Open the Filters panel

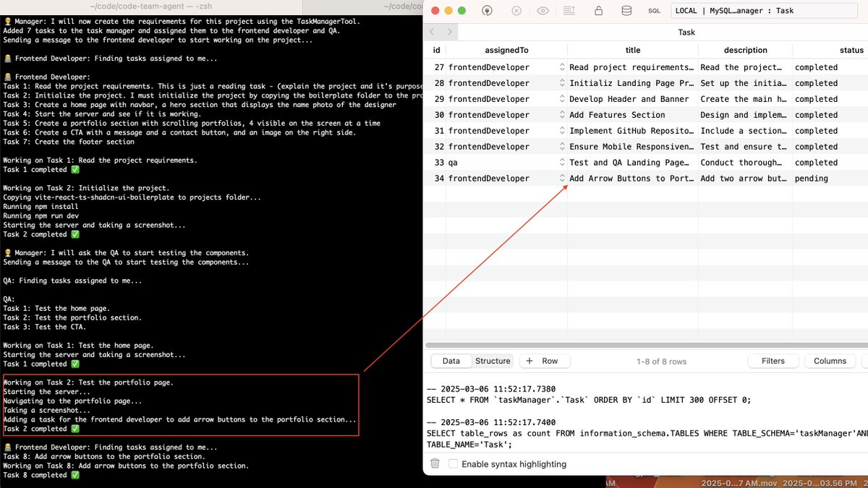pos(773,361)
